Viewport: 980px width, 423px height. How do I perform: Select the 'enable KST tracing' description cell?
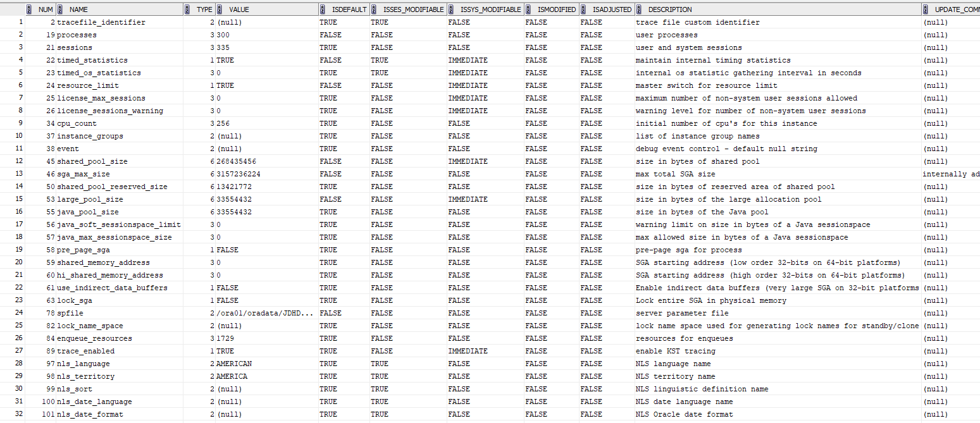(675, 351)
